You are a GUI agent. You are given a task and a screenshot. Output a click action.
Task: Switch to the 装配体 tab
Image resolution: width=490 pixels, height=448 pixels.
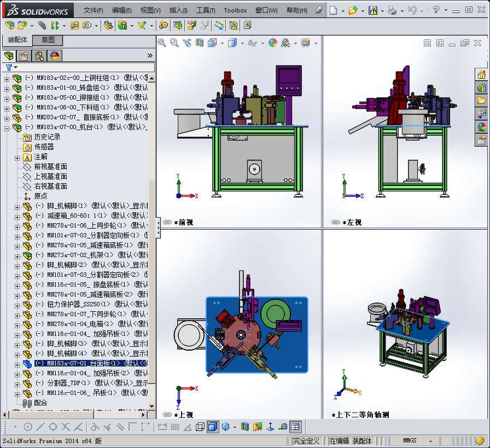coord(17,40)
